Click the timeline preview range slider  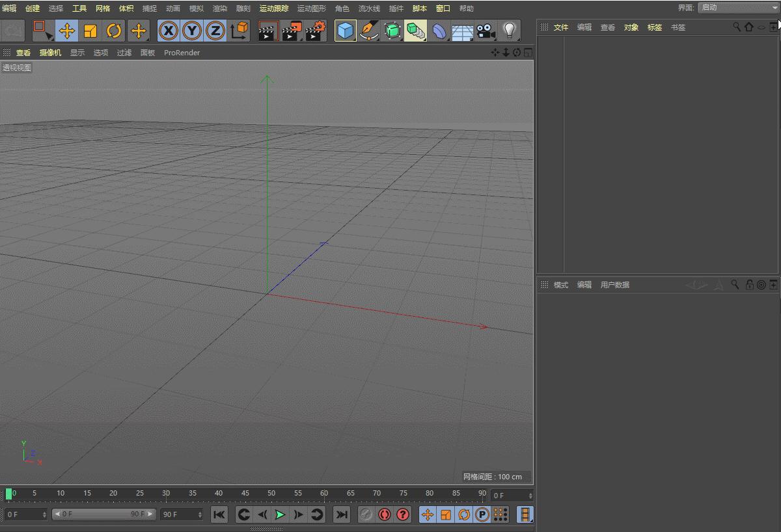[x=103, y=514]
